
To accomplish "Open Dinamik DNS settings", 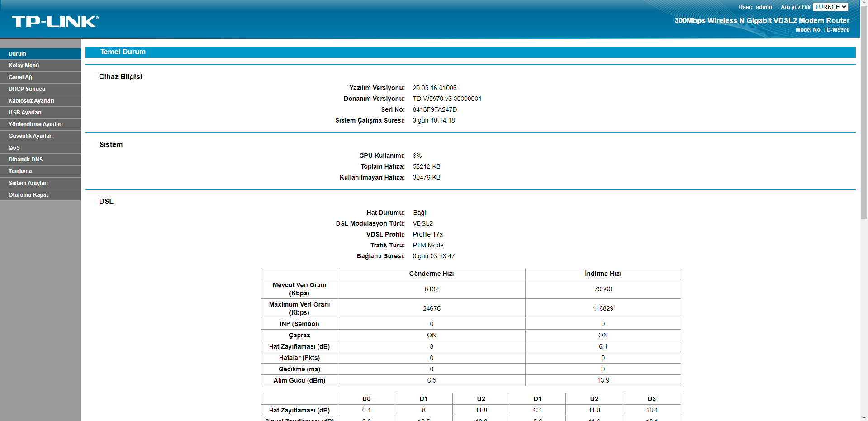I will click(x=40, y=160).
